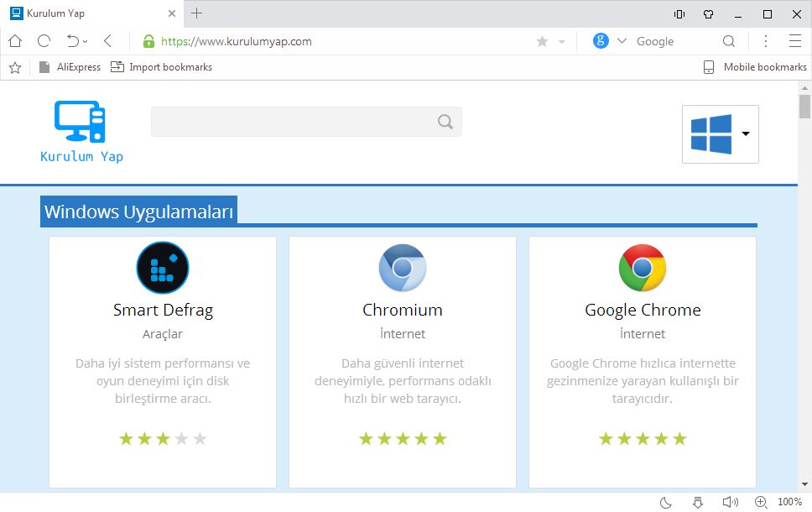The height and width of the screenshot is (512, 812).
Task: Open the Chromium app icon
Action: (x=403, y=268)
